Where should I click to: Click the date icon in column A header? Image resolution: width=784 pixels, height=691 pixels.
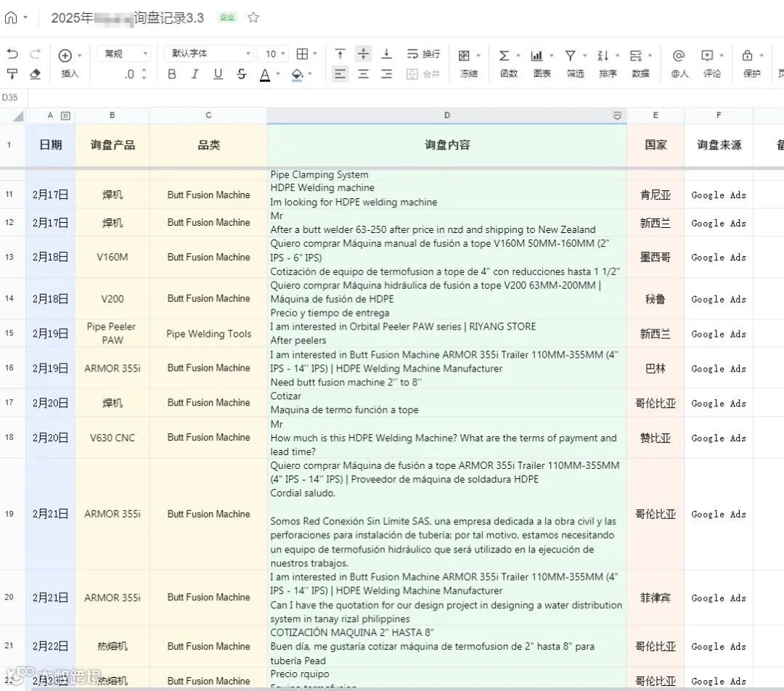(65, 115)
